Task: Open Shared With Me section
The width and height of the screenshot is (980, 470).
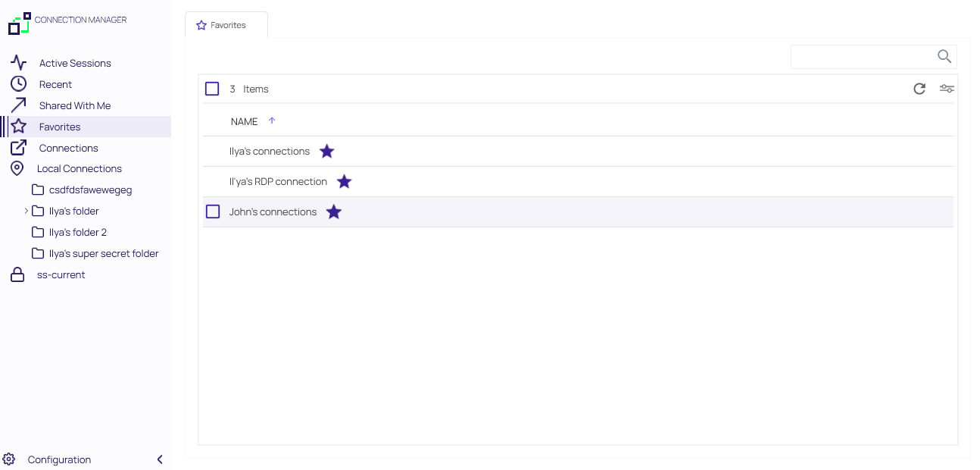Action: point(74,106)
